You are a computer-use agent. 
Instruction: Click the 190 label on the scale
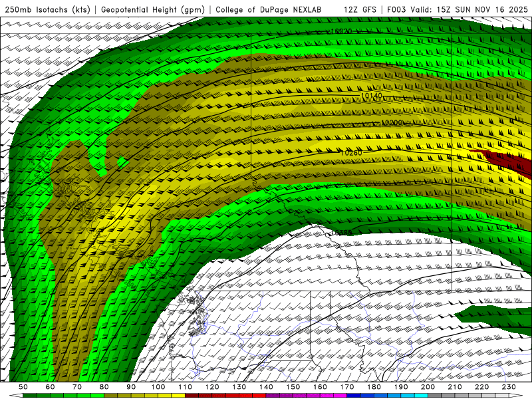[x=401, y=387]
